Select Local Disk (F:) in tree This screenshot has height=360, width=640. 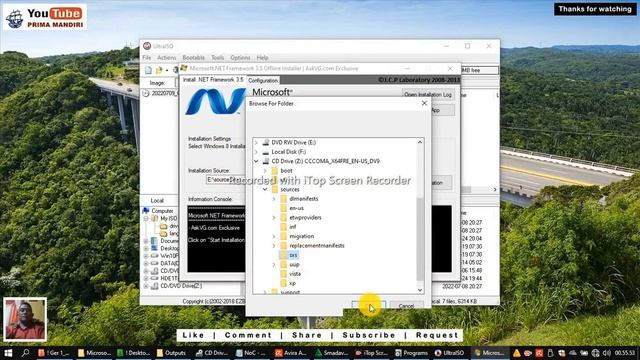(x=289, y=152)
